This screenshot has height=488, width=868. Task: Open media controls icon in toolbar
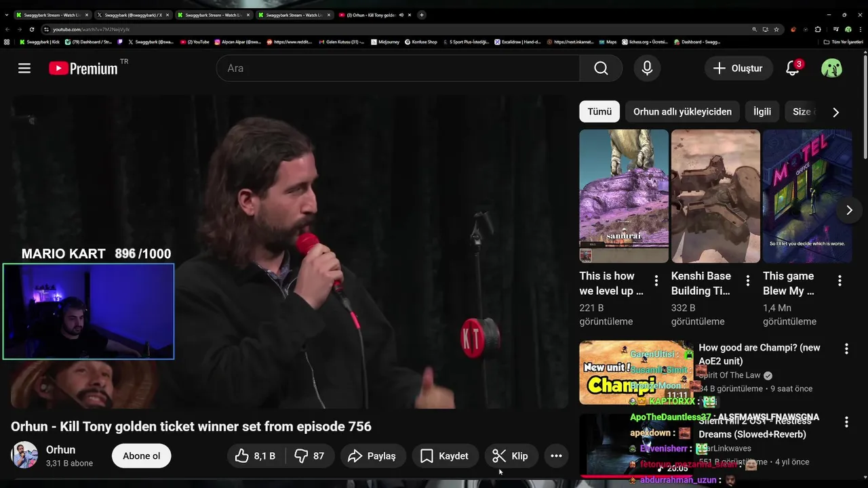(x=835, y=29)
